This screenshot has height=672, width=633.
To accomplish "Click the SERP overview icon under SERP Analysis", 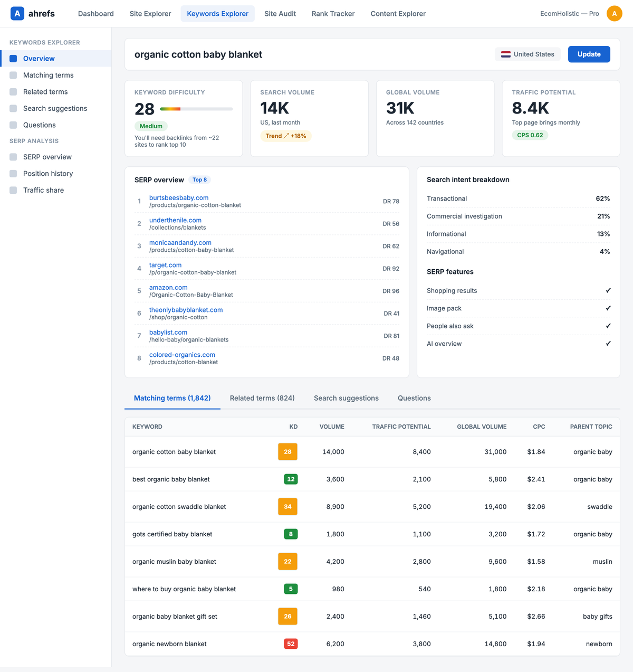I will coord(13,157).
